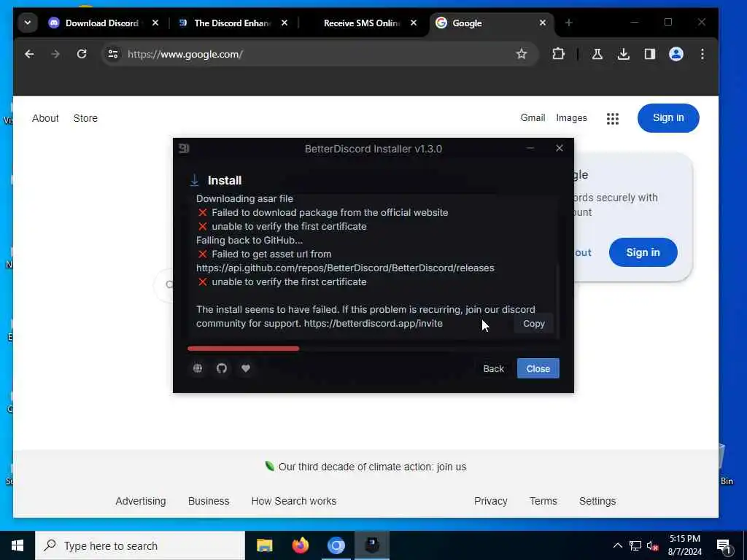747x560 pixels.
Task: Reload the page with the refresh icon
Action: coord(82,54)
